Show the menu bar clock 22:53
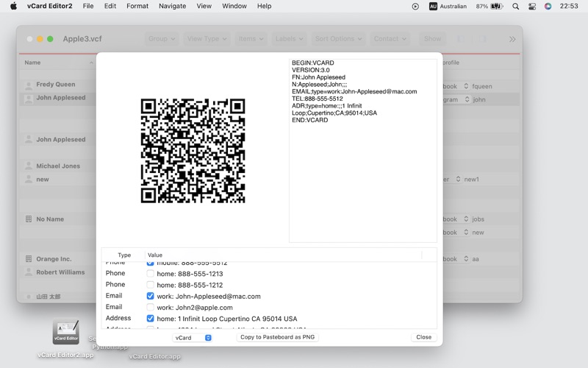 (x=568, y=6)
